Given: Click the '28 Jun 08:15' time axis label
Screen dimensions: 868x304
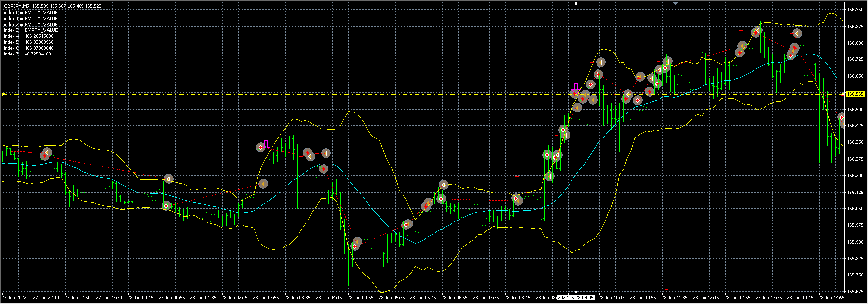Looking at the screenshot, I should coord(517,297).
